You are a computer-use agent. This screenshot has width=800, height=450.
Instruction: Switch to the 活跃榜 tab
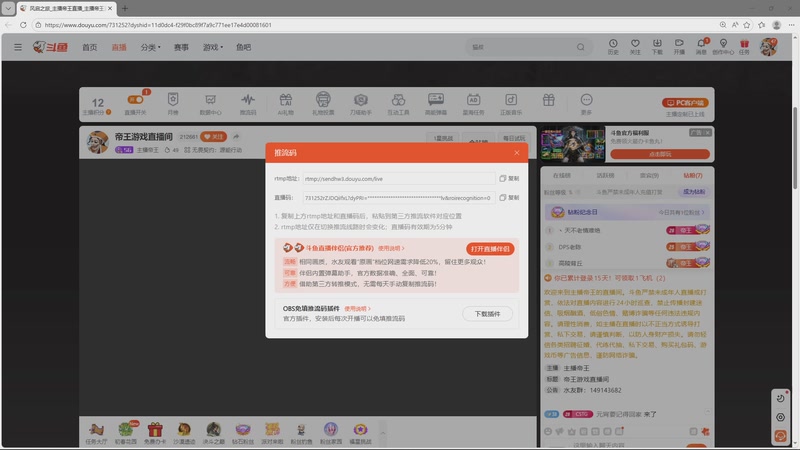coord(606,176)
